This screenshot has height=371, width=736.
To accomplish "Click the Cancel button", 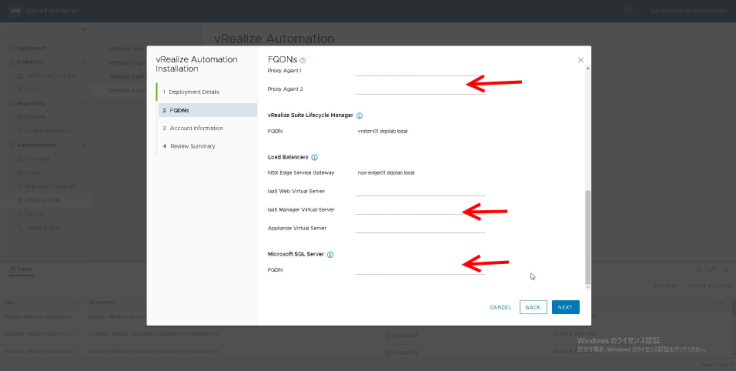I will tap(500, 308).
